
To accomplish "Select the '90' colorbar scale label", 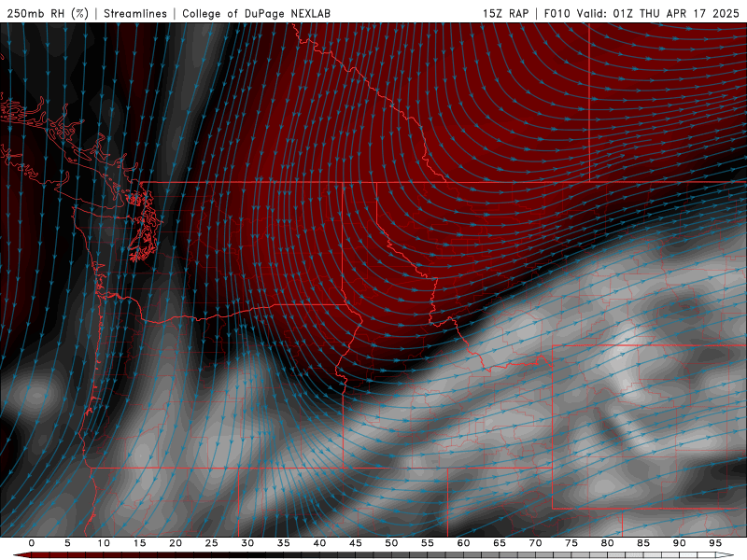I will pos(680,543).
